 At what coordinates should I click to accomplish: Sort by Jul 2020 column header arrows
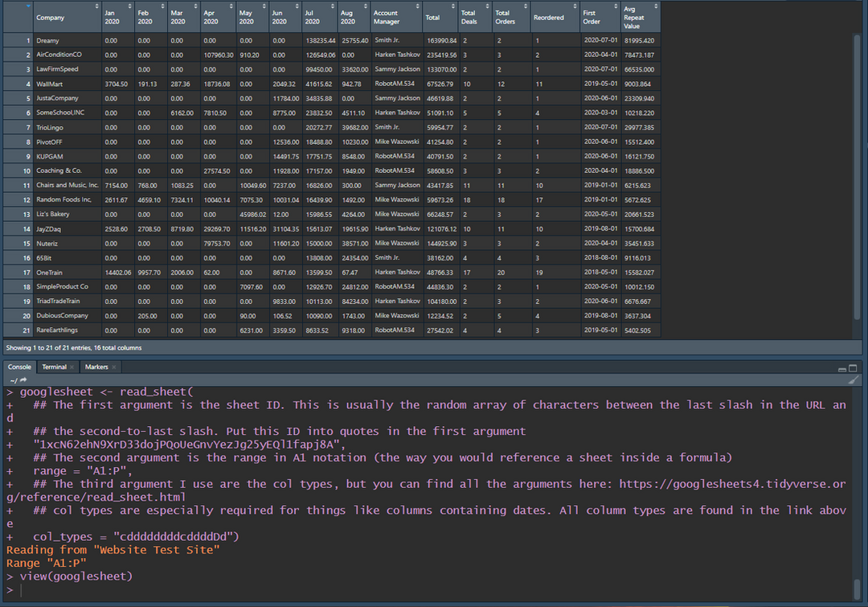click(333, 6)
